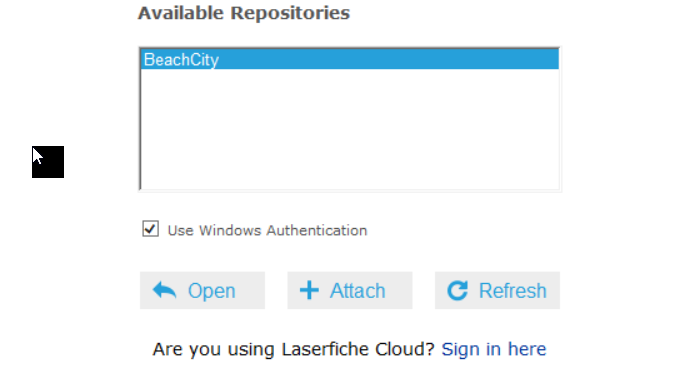Click the word here in sign-in link
Screen dimensions: 673x382
tap(527, 349)
